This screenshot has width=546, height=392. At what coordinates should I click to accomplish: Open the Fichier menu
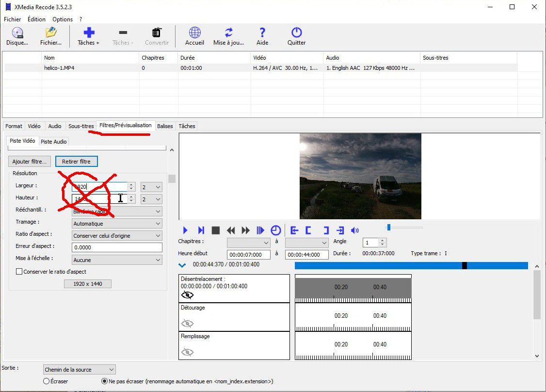[x=12, y=19]
